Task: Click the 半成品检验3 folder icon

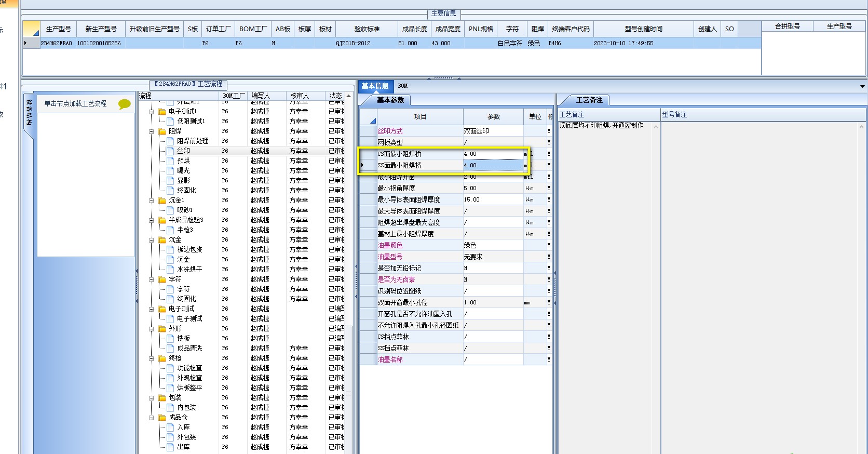Action: [162, 220]
